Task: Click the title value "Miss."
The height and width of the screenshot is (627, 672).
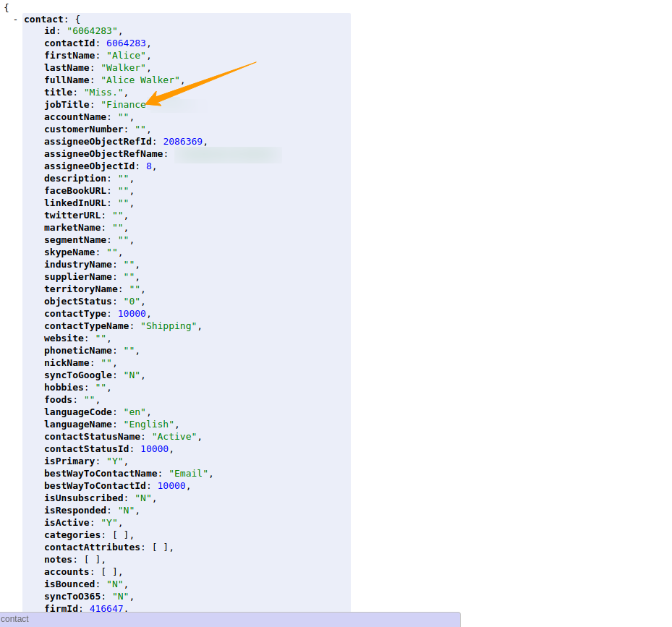Action: (x=103, y=93)
